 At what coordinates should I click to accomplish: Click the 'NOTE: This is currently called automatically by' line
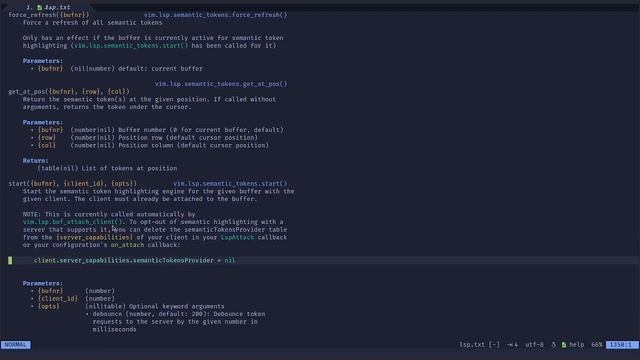pos(109,215)
